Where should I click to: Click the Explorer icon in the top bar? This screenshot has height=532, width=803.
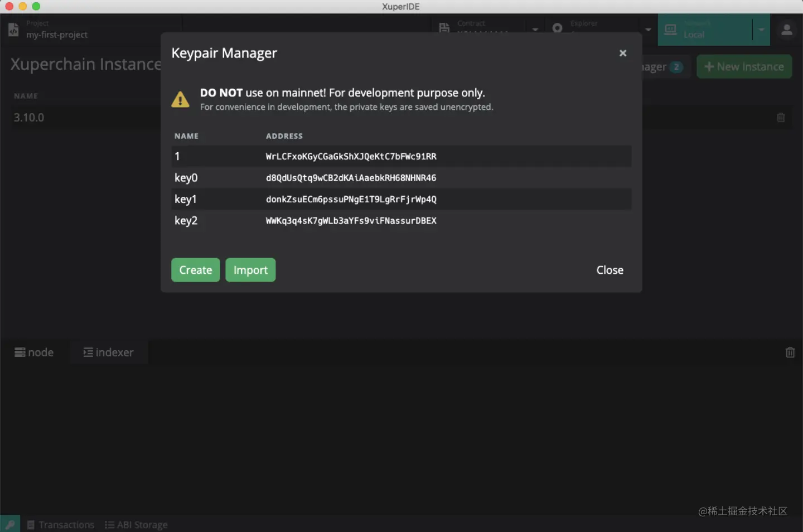[x=557, y=28]
